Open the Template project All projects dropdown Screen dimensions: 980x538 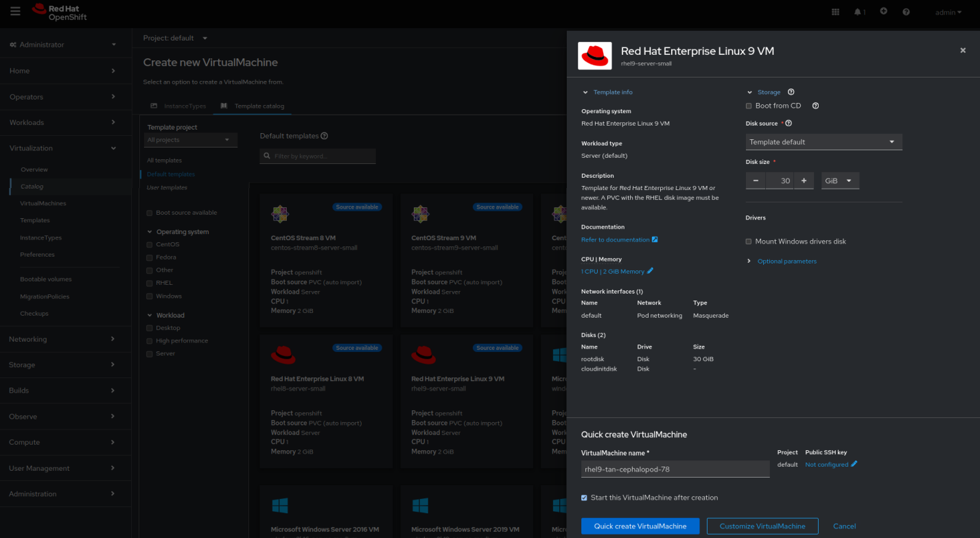point(190,139)
